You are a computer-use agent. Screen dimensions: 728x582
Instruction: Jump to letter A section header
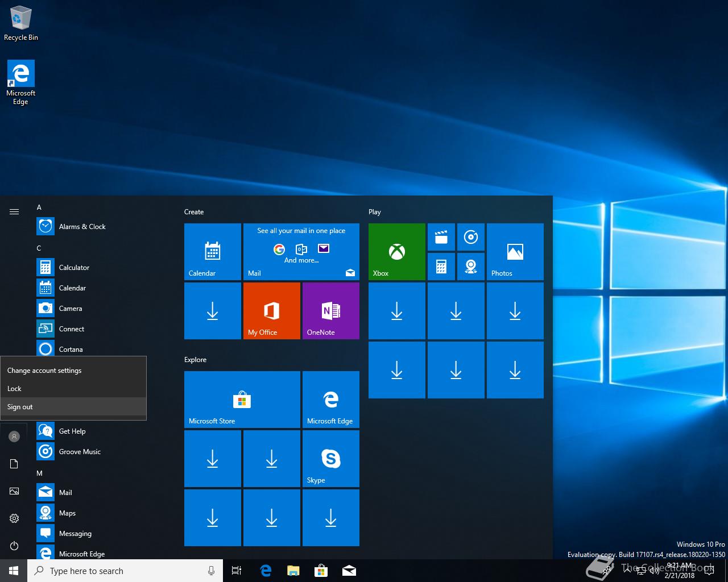[x=39, y=207]
